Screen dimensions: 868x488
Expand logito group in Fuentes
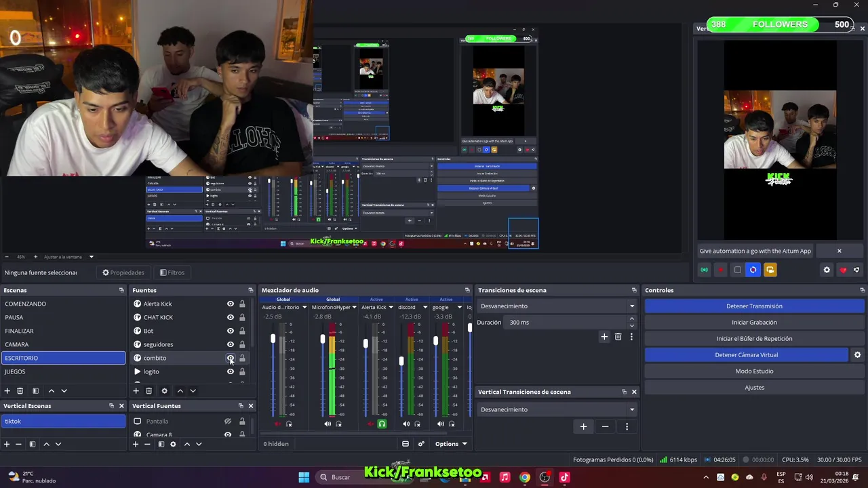click(x=137, y=371)
